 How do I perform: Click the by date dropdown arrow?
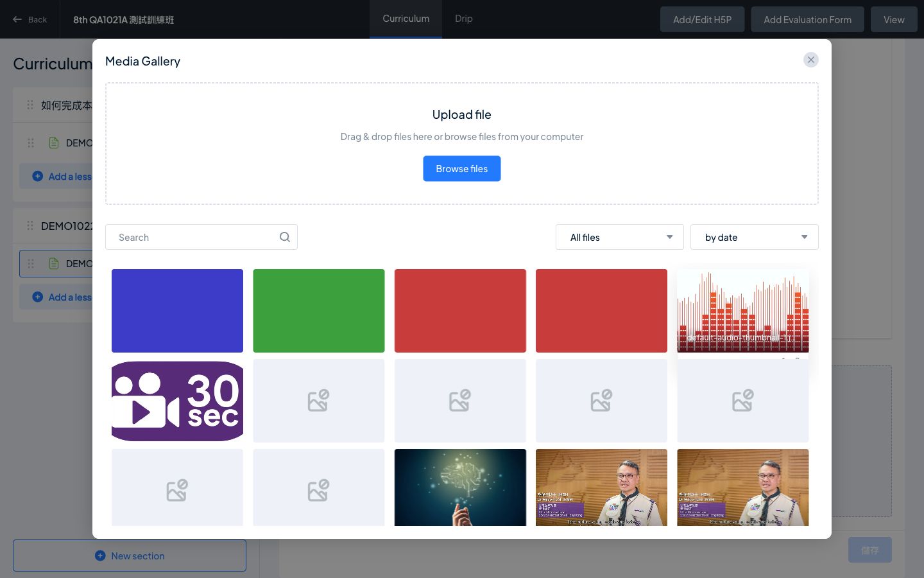click(804, 237)
